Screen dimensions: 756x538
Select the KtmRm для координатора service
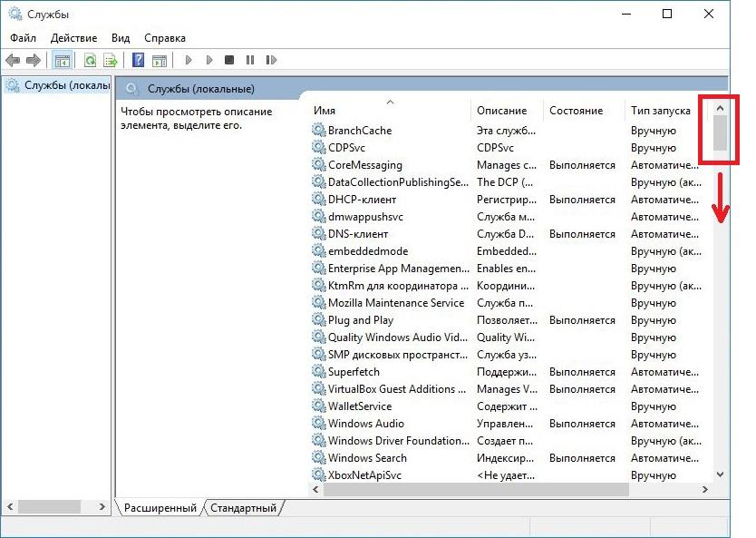click(510, 286)
